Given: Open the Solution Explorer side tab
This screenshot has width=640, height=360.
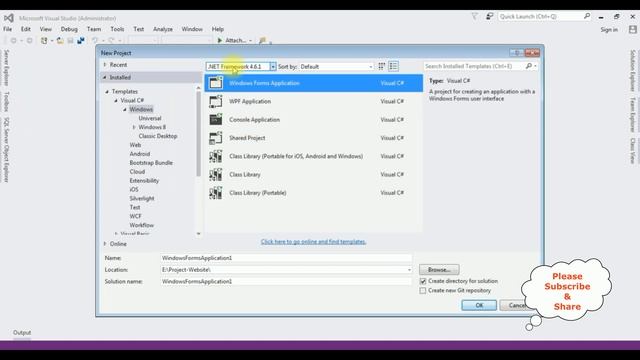Looking at the screenshot, I should click(x=633, y=71).
